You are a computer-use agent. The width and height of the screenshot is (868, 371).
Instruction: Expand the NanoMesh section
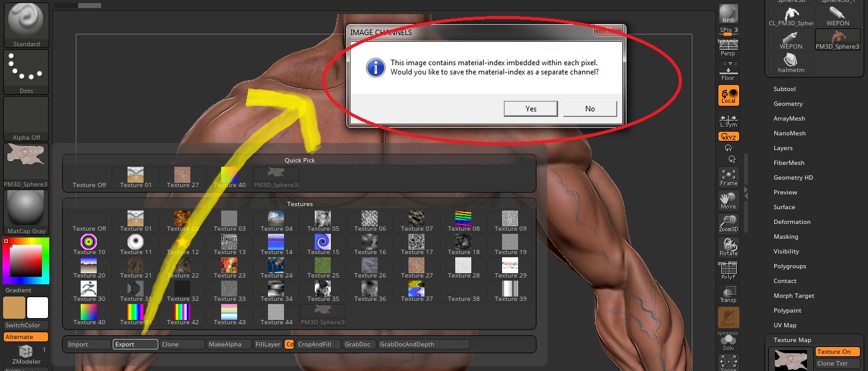(790, 134)
